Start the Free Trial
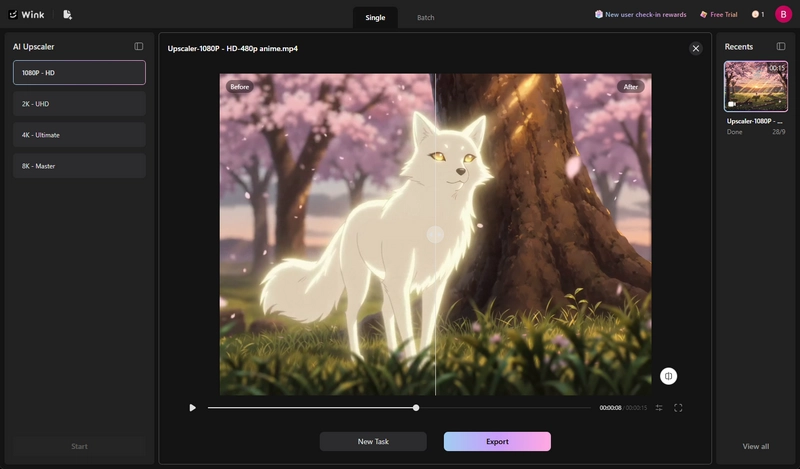Image resolution: width=800 pixels, height=469 pixels. (718, 14)
